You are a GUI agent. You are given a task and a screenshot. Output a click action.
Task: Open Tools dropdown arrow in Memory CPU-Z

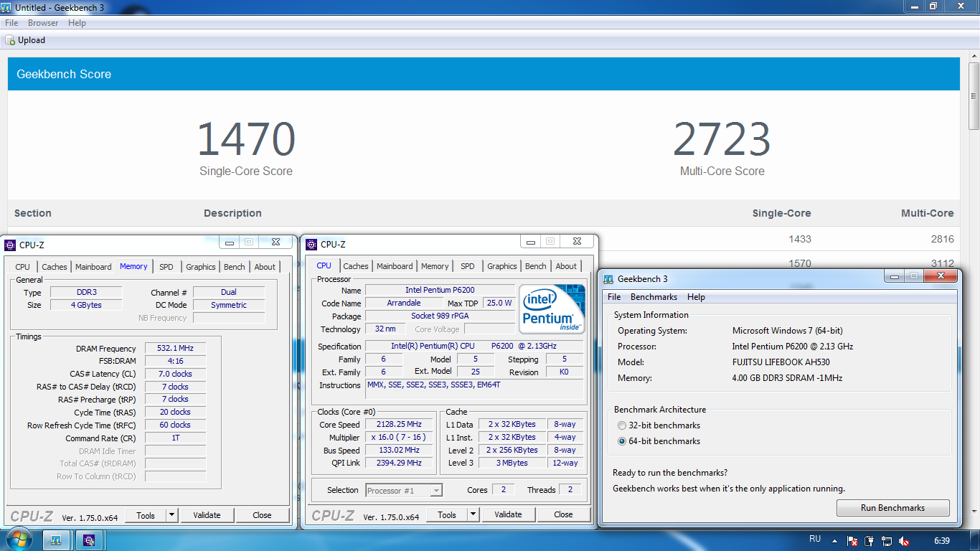click(x=171, y=515)
